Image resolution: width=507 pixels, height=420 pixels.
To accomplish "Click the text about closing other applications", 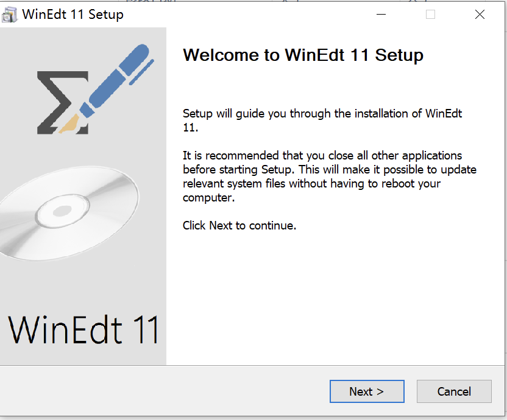I will [x=329, y=176].
